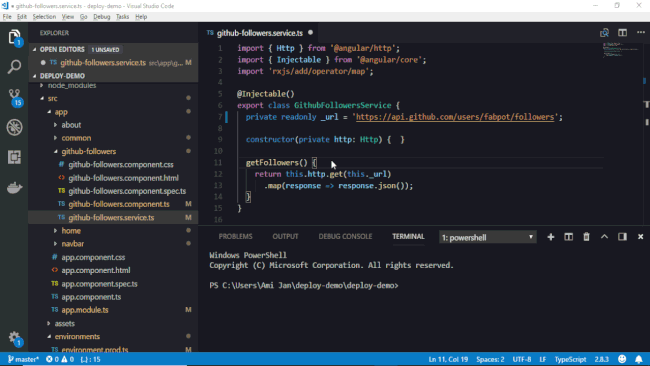
Task: Open the Explorer view in activity bar
Action: [x=14, y=37]
